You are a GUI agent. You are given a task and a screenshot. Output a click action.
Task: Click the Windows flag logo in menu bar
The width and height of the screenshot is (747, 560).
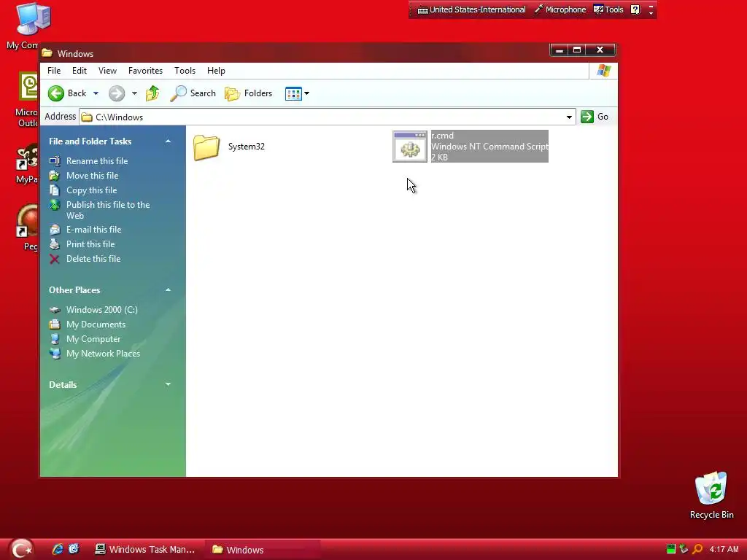point(603,71)
